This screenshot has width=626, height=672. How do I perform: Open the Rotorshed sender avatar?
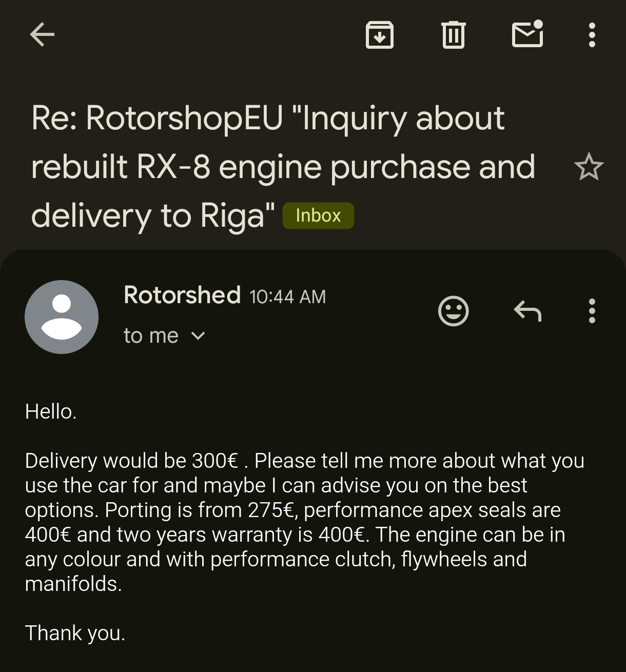point(62,317)
